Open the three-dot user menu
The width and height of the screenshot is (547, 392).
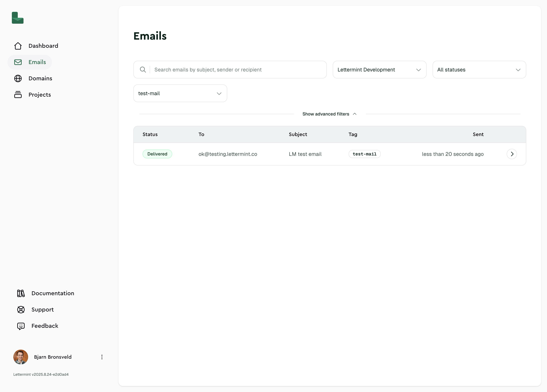pos(102,357)
